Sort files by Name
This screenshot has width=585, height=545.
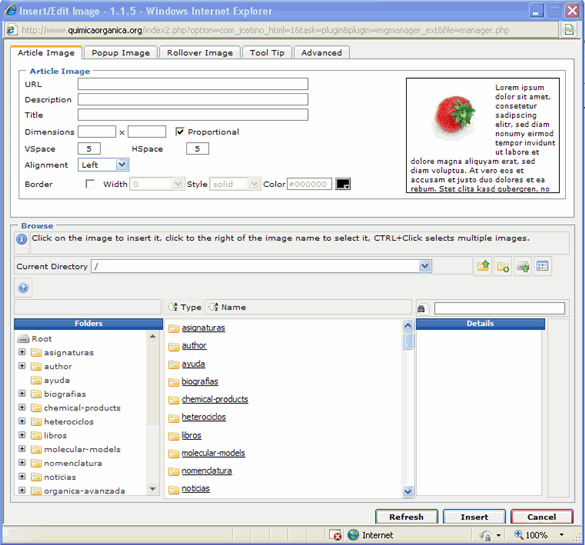tap(228, 307)
